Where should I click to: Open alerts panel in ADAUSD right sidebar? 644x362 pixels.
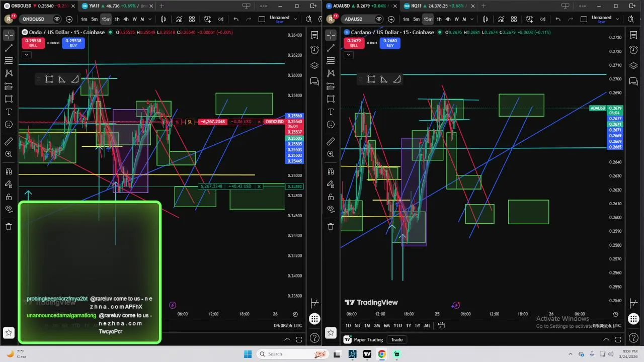coord(633,50)
